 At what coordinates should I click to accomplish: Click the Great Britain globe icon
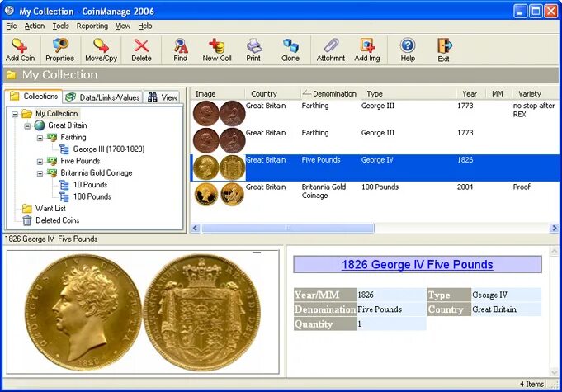[40, 125]
